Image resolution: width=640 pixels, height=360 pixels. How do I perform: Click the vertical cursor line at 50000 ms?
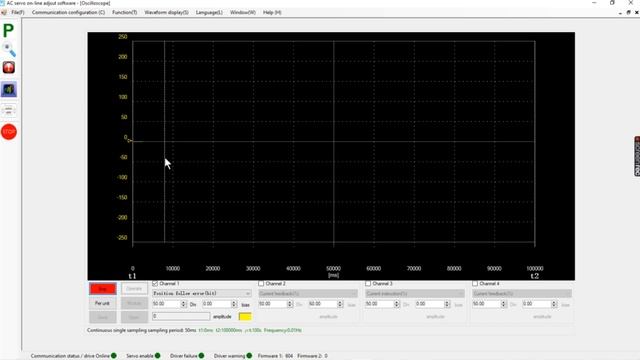click(x=333, y=143)
